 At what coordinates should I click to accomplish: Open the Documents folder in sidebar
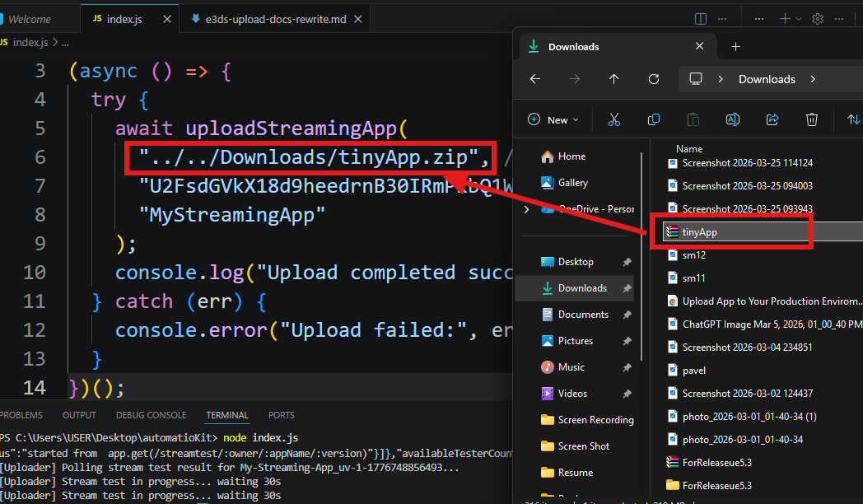[x=582, y=315]
